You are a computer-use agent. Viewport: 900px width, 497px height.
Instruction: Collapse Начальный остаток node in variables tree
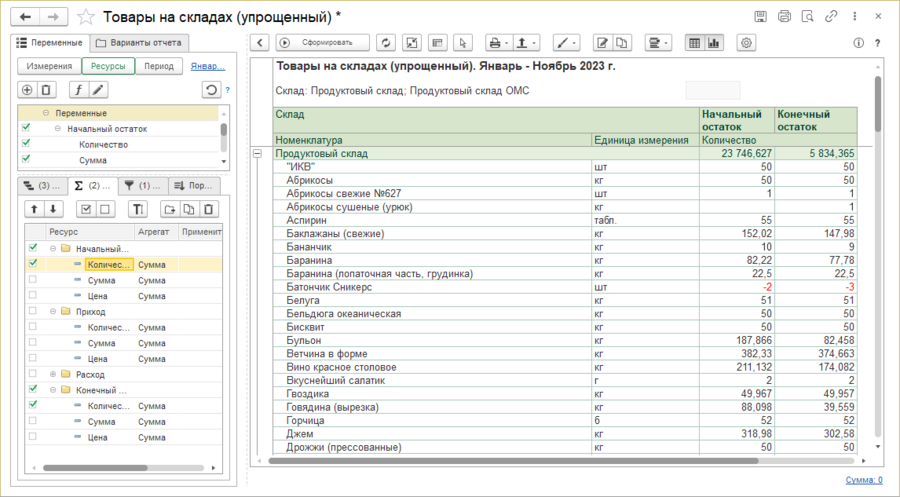57,129
